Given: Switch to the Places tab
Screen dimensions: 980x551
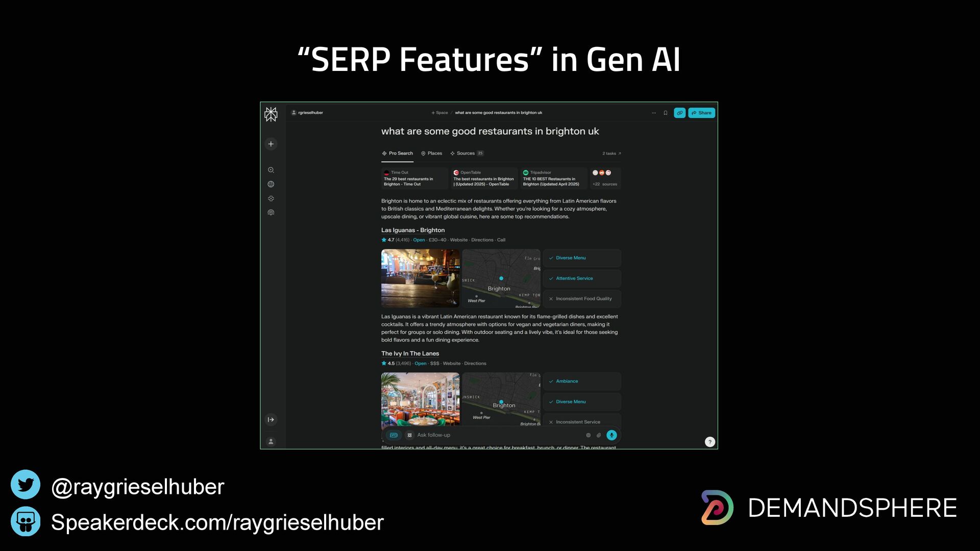Looking at the screenshot, I should 432,154.
